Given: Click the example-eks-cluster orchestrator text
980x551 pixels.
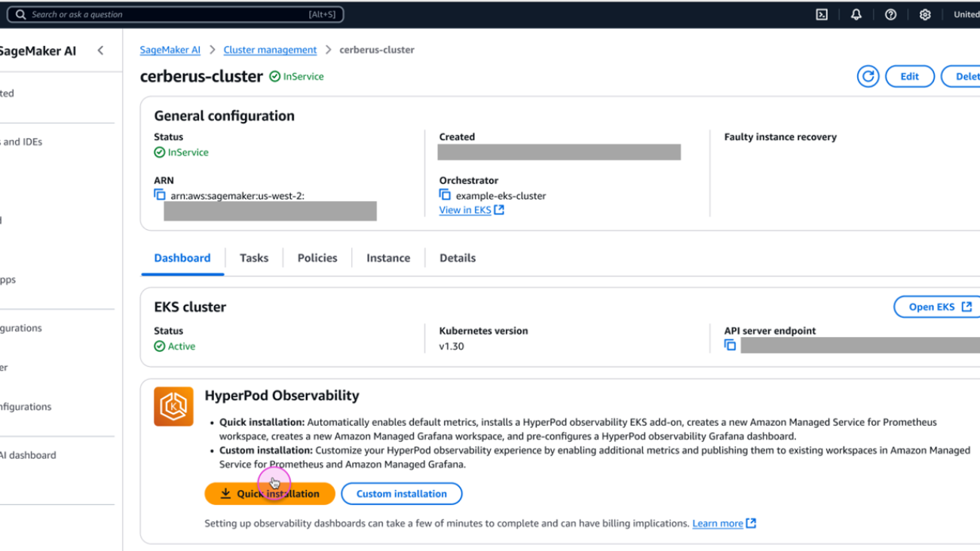Looking at the screenshot, I should pos(501,196).
